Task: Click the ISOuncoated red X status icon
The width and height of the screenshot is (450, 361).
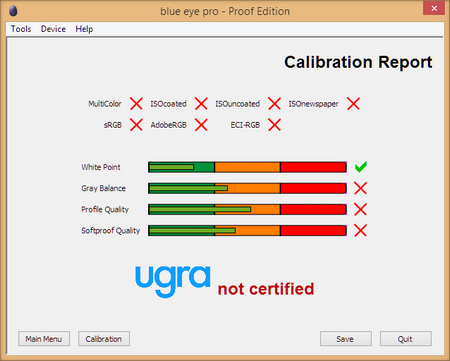Action: (274, 104)
